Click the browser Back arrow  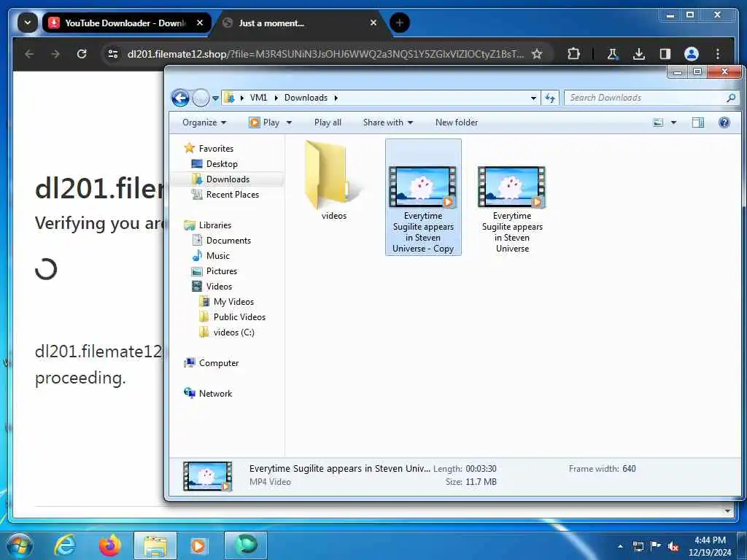pos(29,54)
